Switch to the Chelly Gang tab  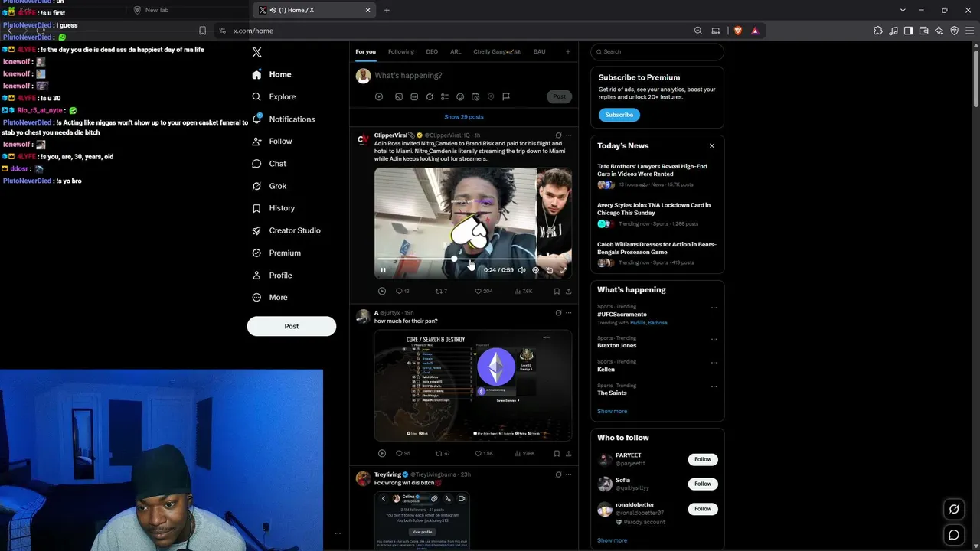[x=497, y=52]
